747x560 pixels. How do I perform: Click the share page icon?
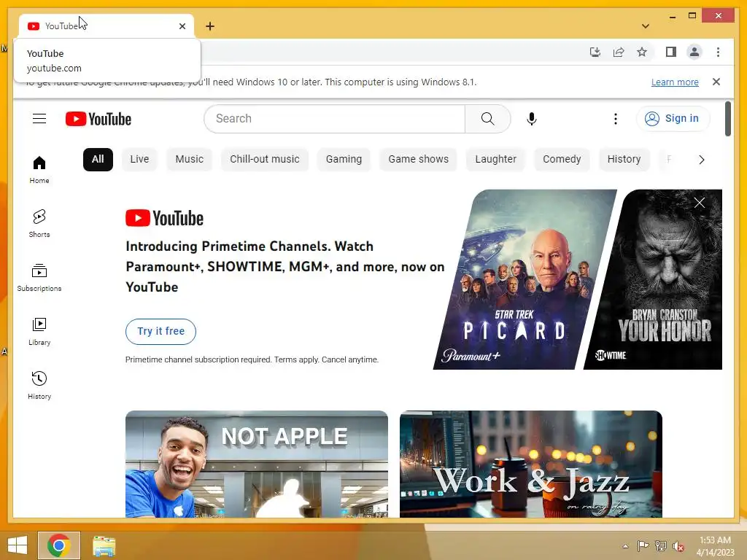tap(619, 52)
